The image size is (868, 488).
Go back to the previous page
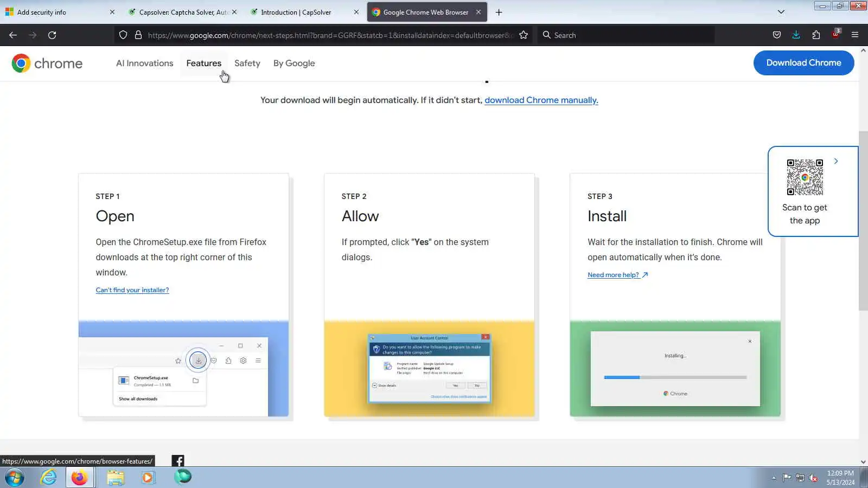coord(13,35)
